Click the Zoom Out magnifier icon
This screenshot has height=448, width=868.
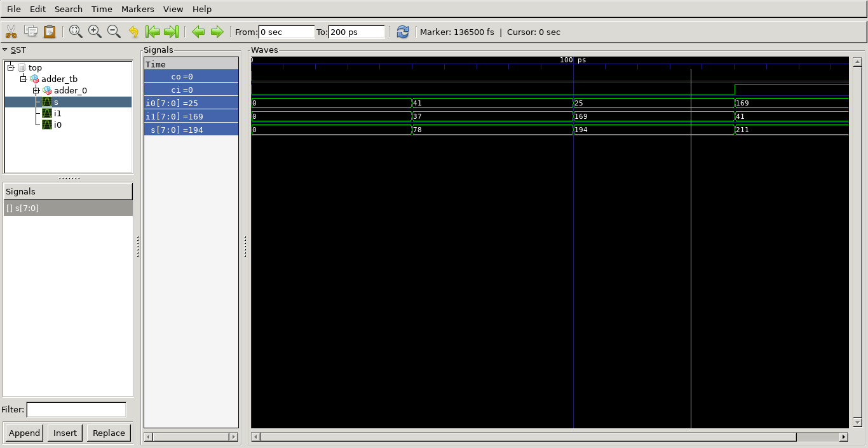point(114,31)
